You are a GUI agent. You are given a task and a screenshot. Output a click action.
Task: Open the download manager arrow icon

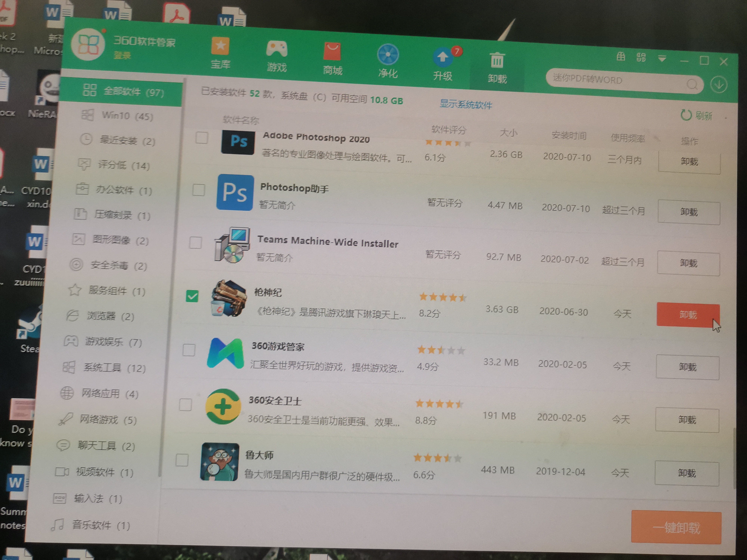(x=719, y=85)
